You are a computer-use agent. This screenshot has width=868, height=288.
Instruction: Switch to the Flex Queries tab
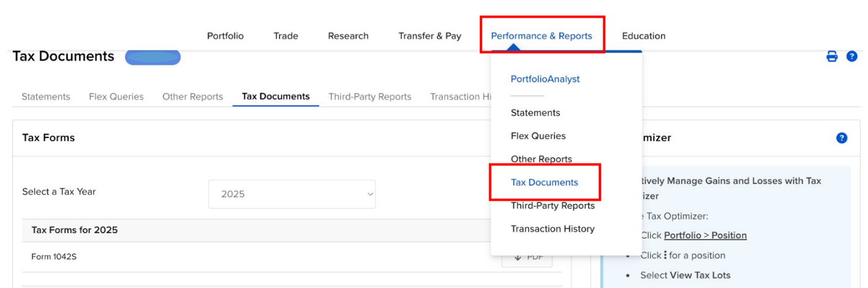(117, 96)
